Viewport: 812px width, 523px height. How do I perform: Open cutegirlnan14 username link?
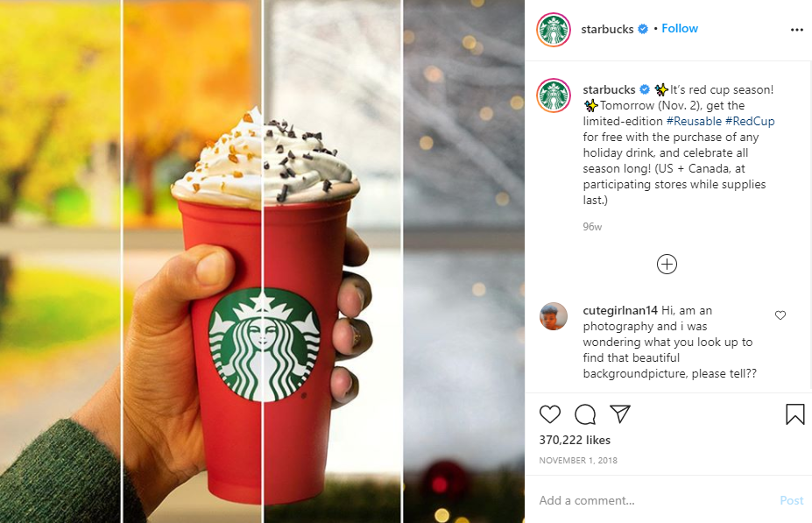[x=620, y=310]
